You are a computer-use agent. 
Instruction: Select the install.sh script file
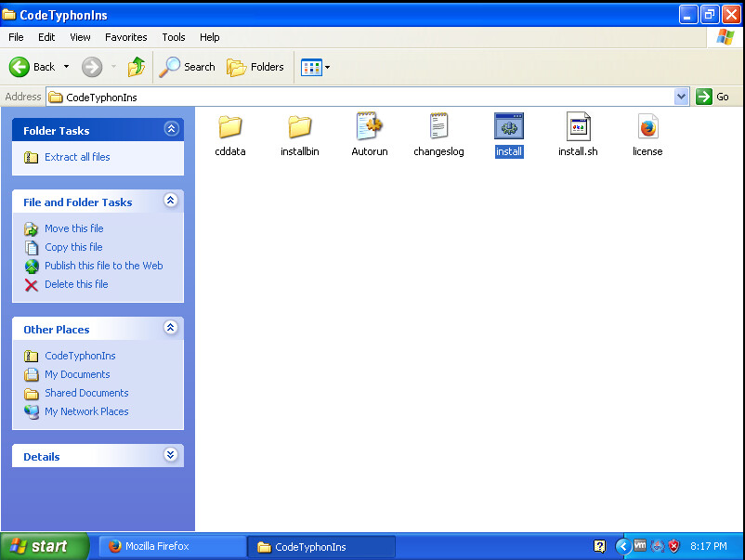click(x=578, y=128)
